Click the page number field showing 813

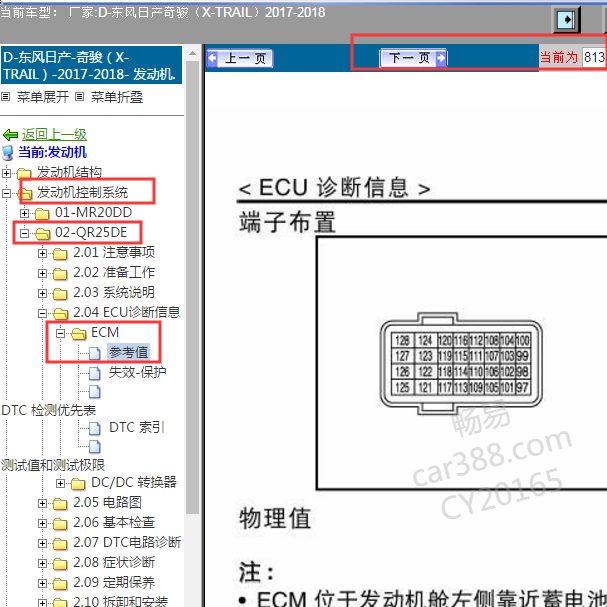click(594, 57)
